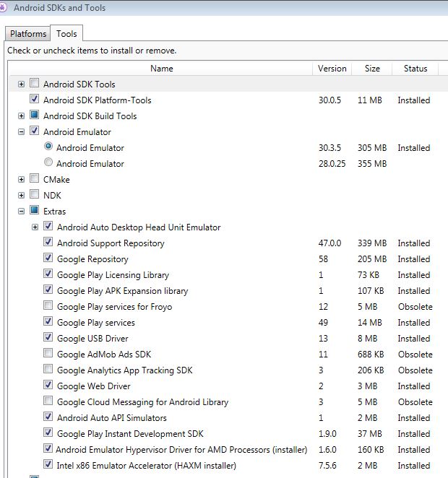
Task: Uncheck the Android Emulator group checkbox
Action: pos(34,131)
